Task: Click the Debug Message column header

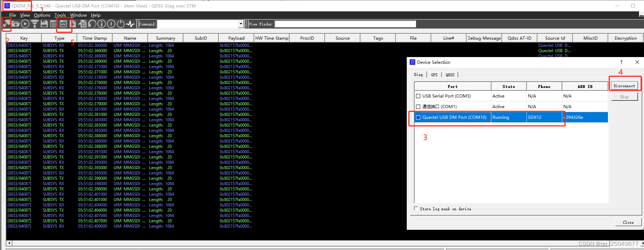Action: 484,38
